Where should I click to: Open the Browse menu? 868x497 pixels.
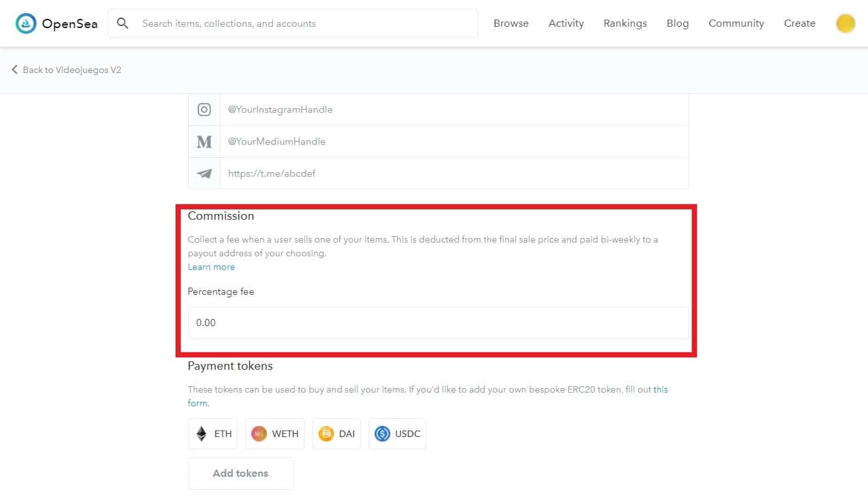(511, 23)
